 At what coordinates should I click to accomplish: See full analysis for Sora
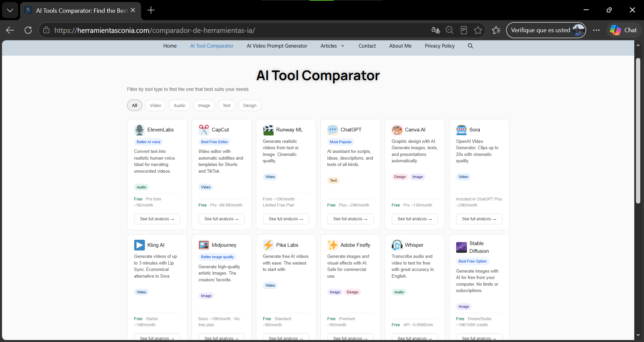coord(479,219)
